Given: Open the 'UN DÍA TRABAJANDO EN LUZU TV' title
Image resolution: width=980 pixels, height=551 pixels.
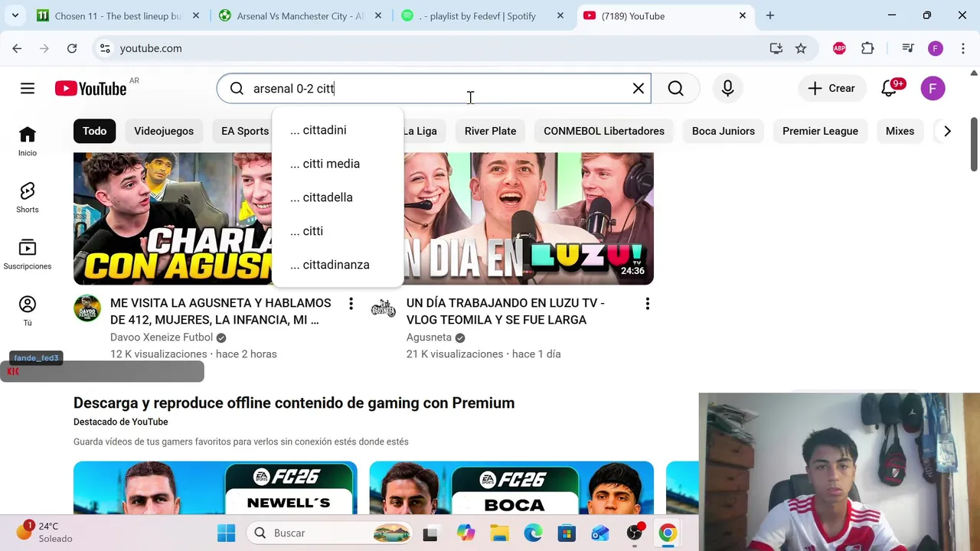Looking at the screenshot, I should [x=505, y=311].
